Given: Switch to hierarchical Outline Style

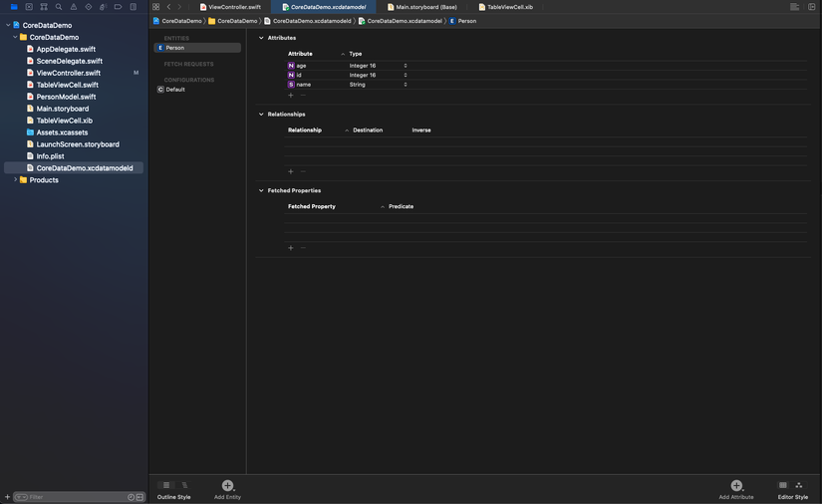Looking at the screenshot, I should point(184,485).
